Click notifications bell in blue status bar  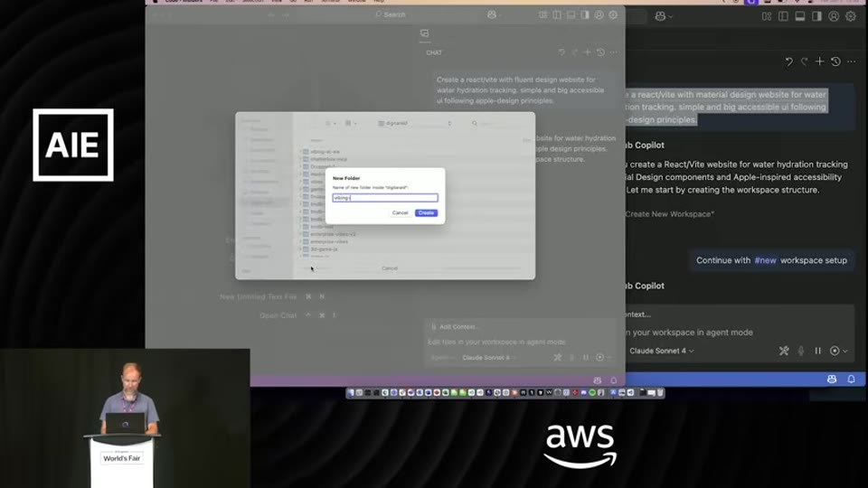click(852, 379)
